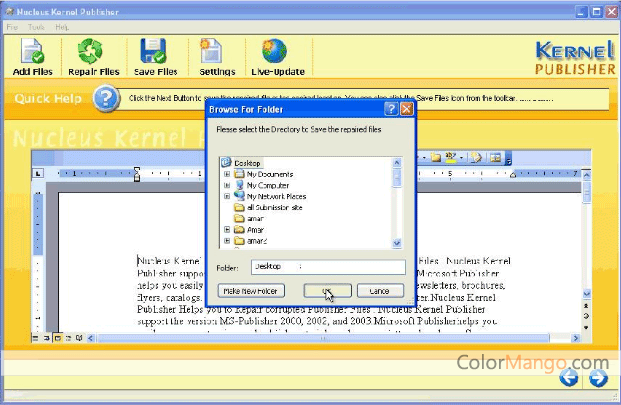Switch preview to Outline view icon

pos(68,338)
